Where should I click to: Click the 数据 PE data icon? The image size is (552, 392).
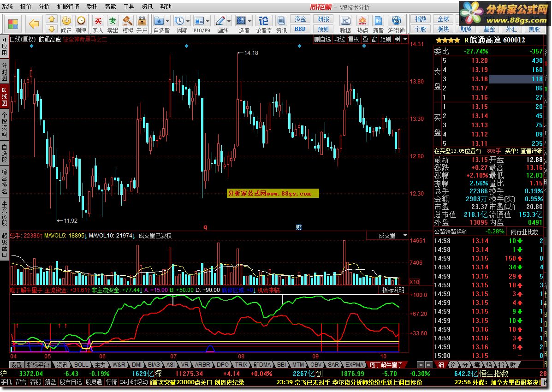345,24
